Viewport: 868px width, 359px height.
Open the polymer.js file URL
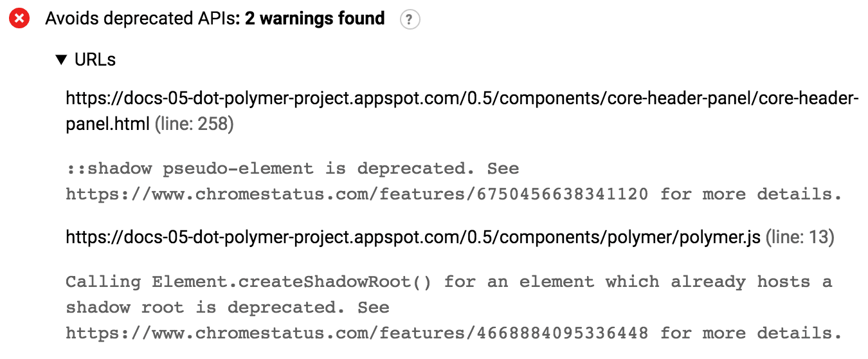coord(413,237)
